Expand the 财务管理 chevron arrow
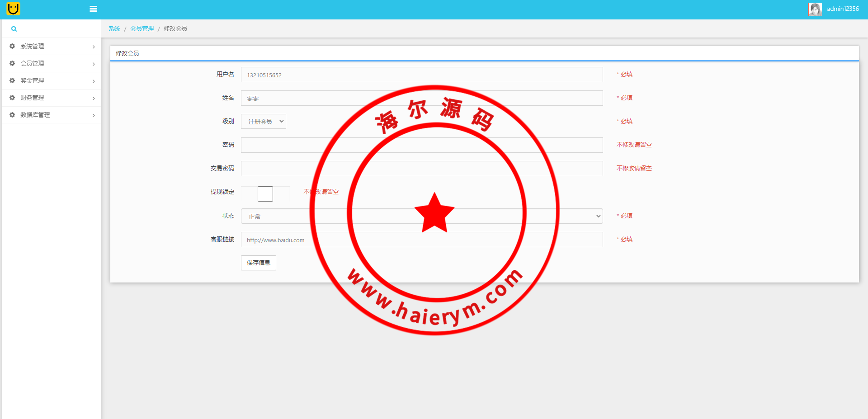The image size is (868, 419). pos(94,98)
